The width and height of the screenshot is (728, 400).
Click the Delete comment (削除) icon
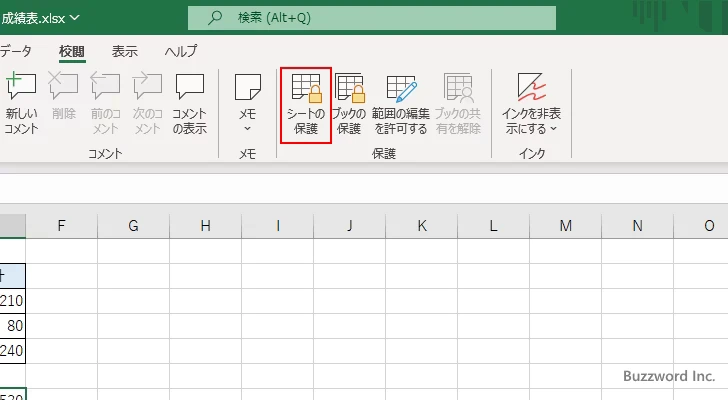click(63, 86)
